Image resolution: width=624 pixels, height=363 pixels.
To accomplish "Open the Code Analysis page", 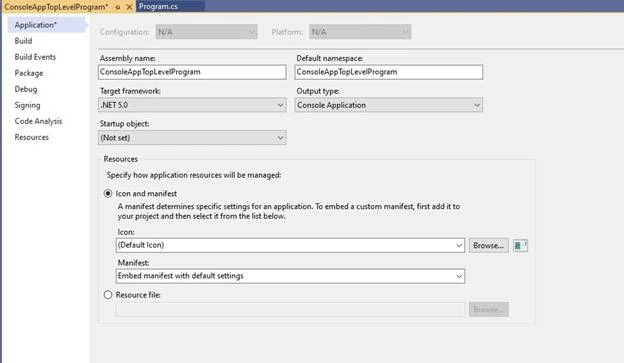I will pos(38,121).
